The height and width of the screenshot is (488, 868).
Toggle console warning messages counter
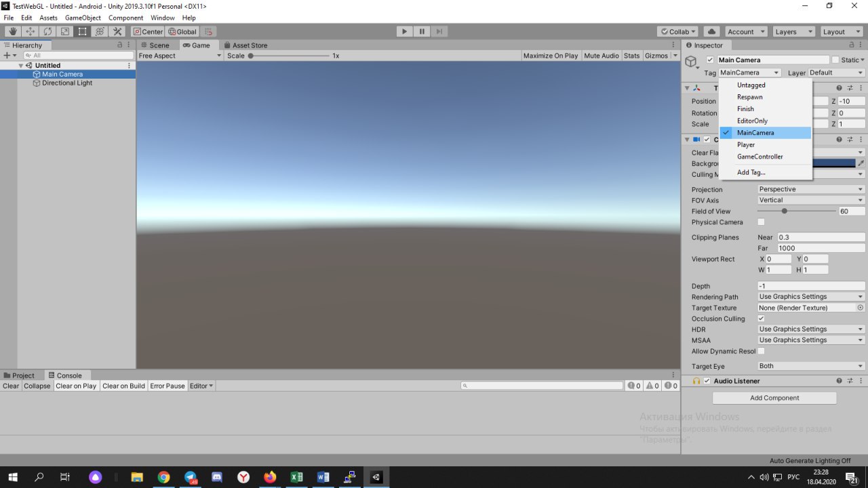point(652,386)
